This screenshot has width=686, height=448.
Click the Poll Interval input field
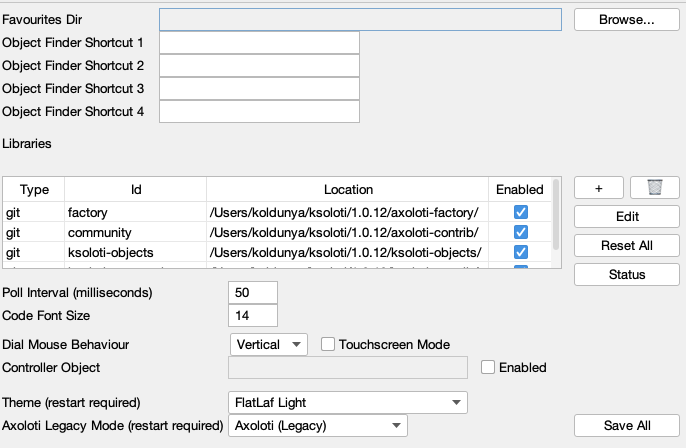coord(253,292)
